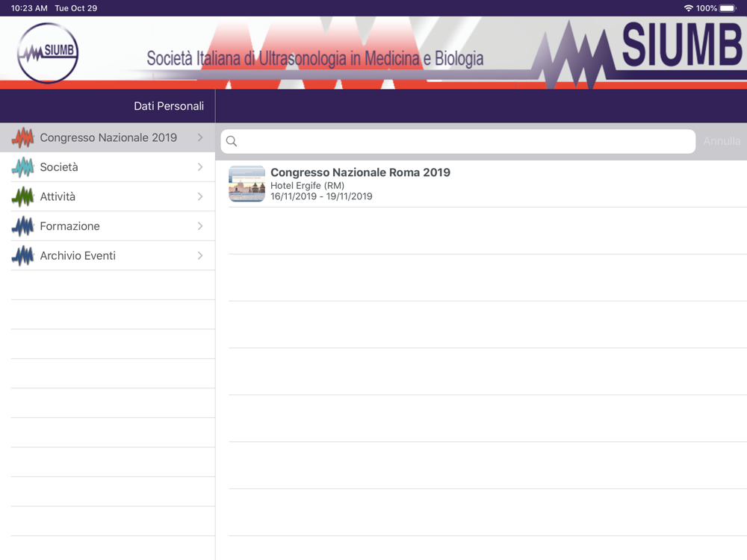Tap the Wi-Fi status icon
This screenshot has height=560, width=747.
click(689, 8)
